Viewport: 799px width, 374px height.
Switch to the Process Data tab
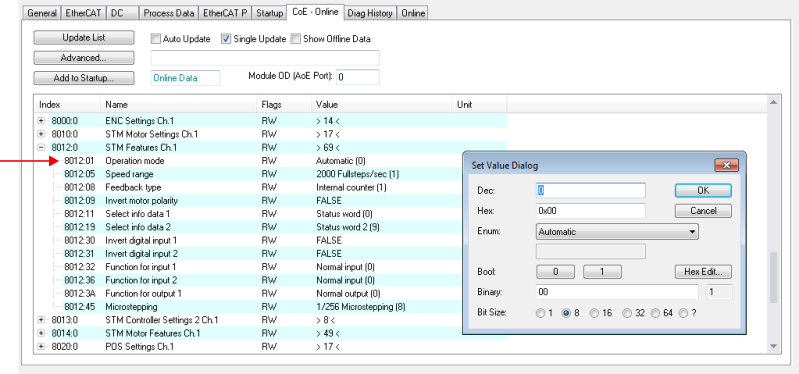point(169,13)
